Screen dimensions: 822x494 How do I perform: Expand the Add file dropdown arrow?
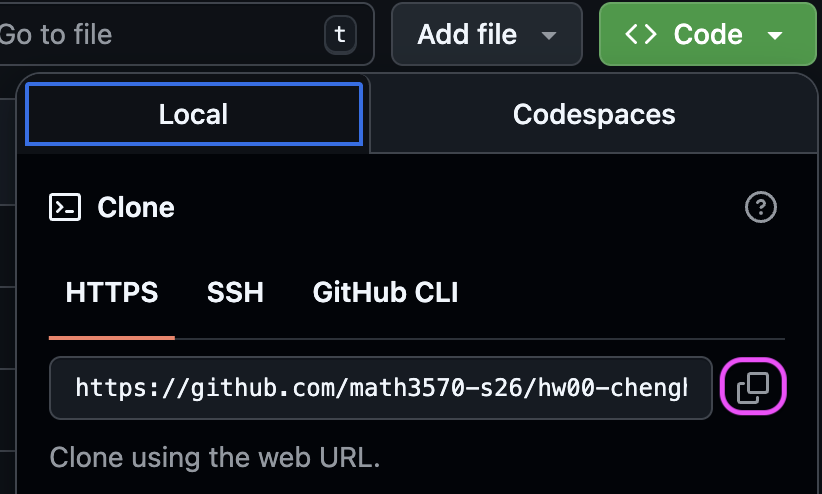[548, 36]
